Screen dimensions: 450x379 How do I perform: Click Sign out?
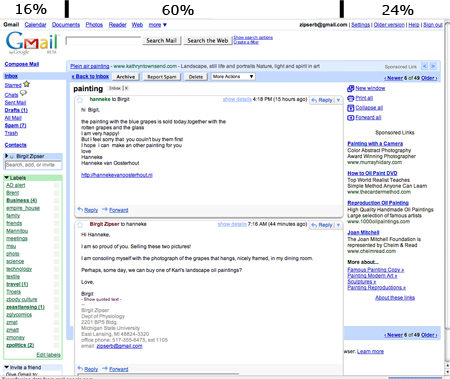pyautogui.click(x=433, y=25)
